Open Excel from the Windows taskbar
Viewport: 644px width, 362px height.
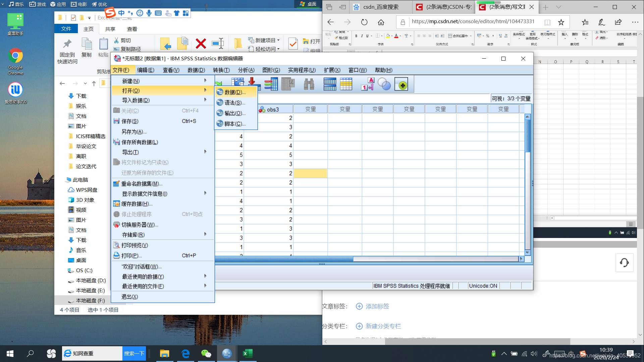248,353
